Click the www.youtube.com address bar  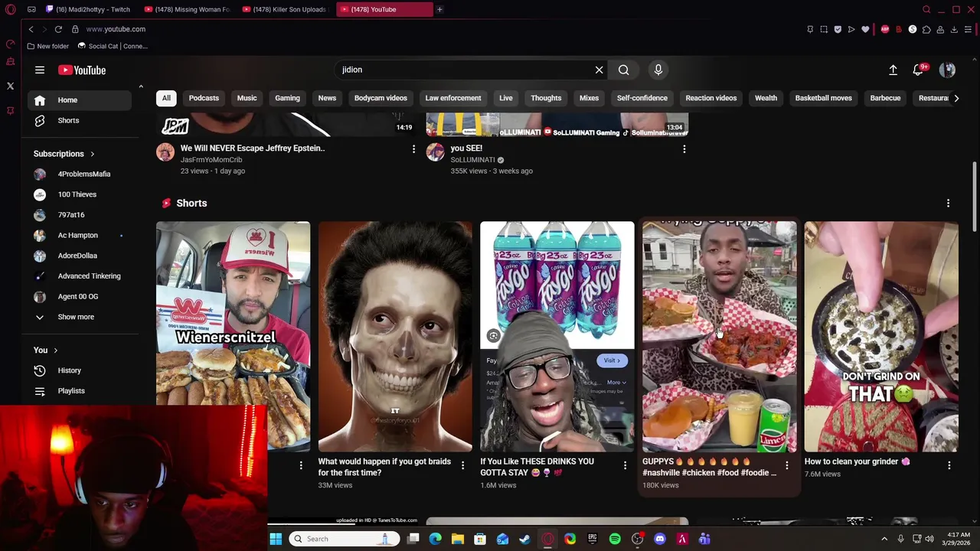point(116,29)
